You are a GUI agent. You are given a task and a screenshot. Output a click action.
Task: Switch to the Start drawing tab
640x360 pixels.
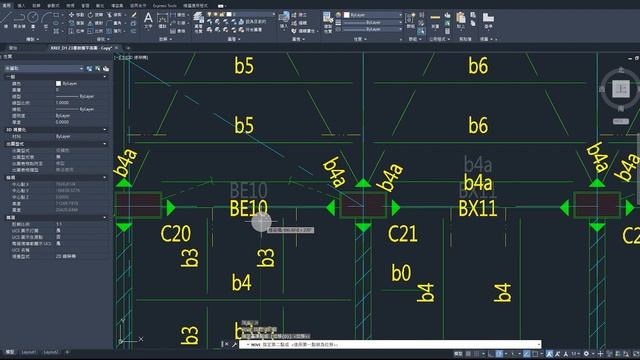(13, 48)
